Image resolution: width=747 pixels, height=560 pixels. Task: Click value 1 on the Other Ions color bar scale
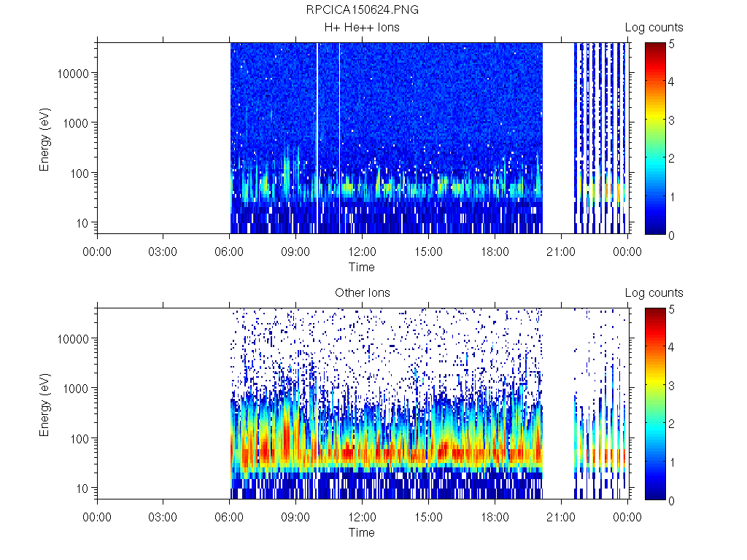click(x=671, y=462)
